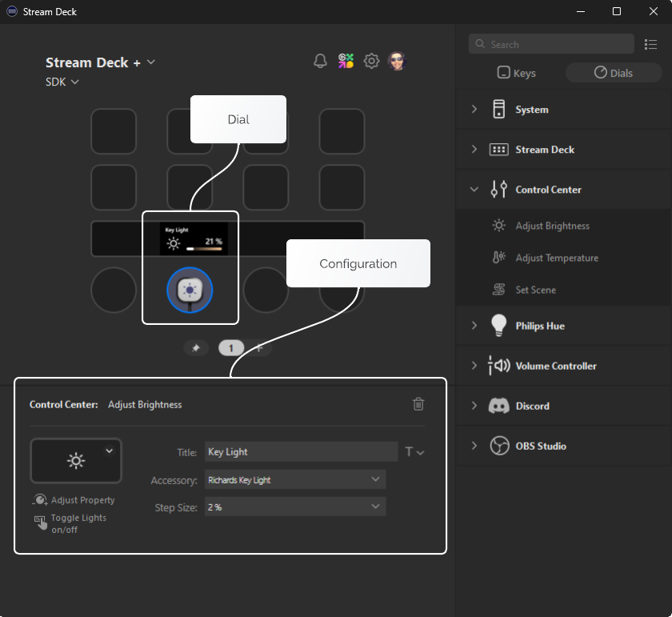Image resolution: width=672 pixels, height=617 pixels.
Task: Open the Stream Deck settings gear
Action: coord(371,60)
